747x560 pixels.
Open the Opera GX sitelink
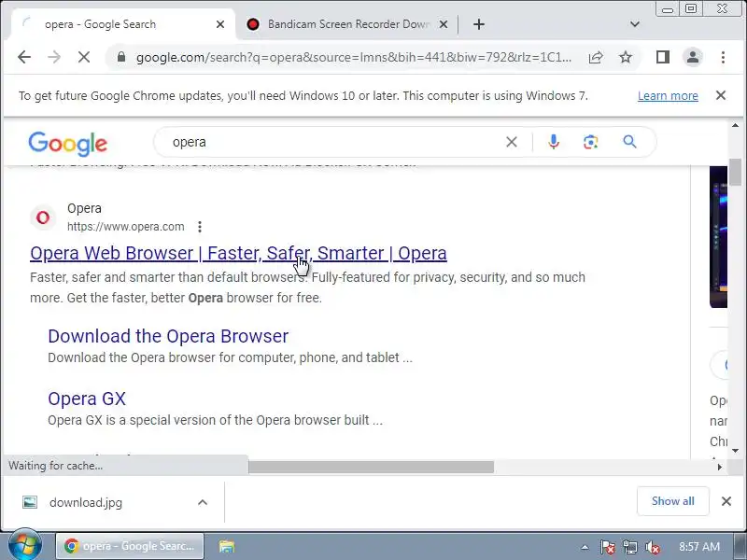click(87, 399)
